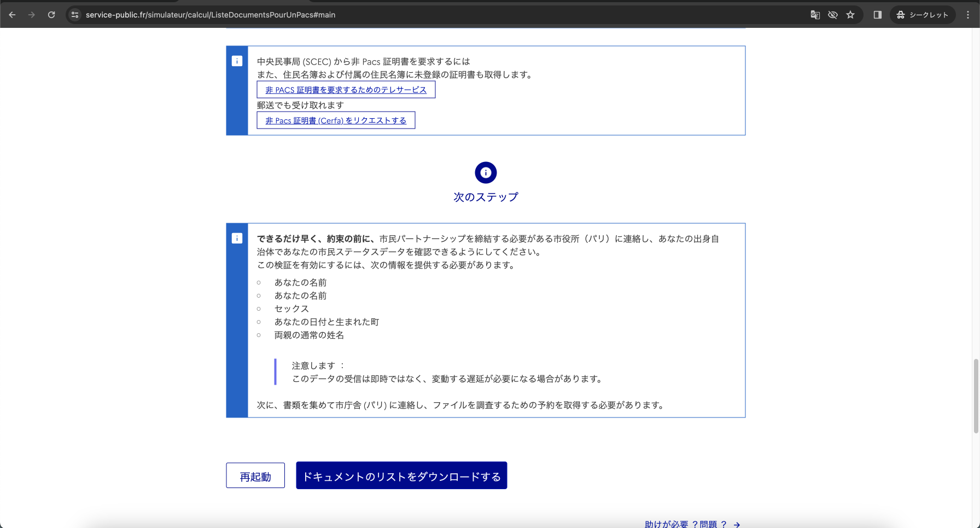
Task: Open the シークレット incognito indicator
Action: click(923, 15)
